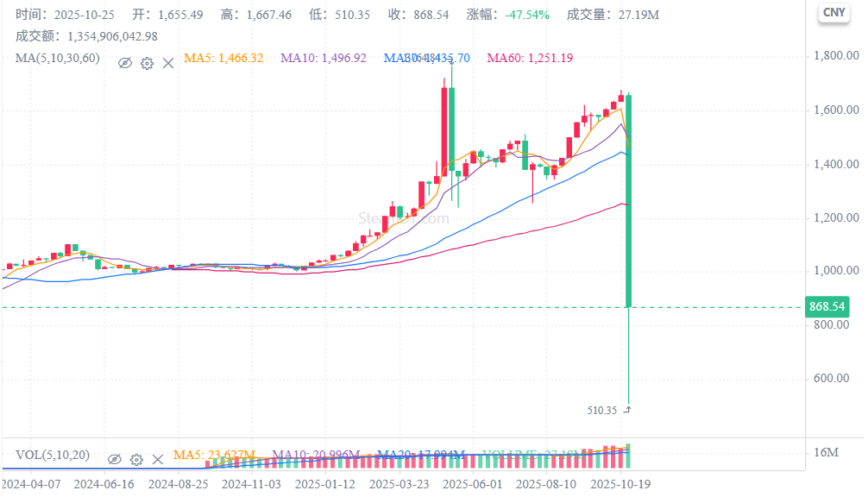Click the large green candlestick at far right
The image size is (868, 503).
(629, 200)
